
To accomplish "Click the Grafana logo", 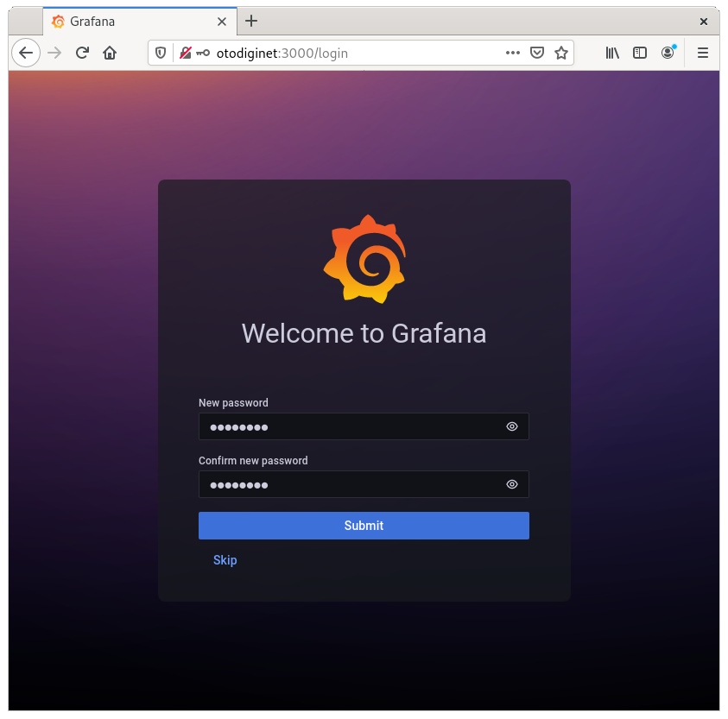I will [x=365, y=259].
